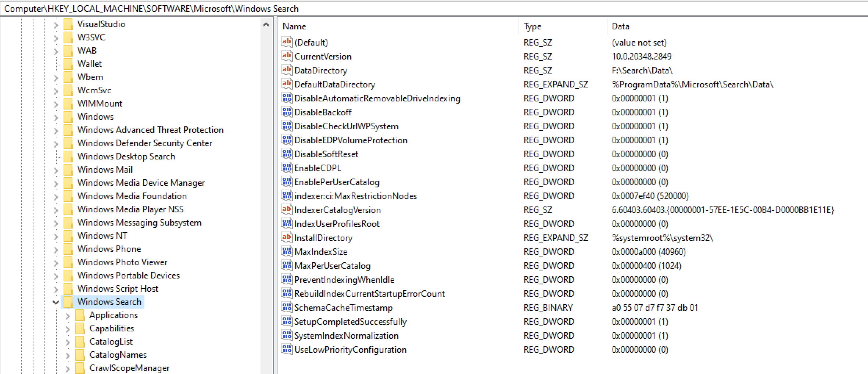
Task: Select the Windows Desktop Search key
Action: tap(126, 156)
